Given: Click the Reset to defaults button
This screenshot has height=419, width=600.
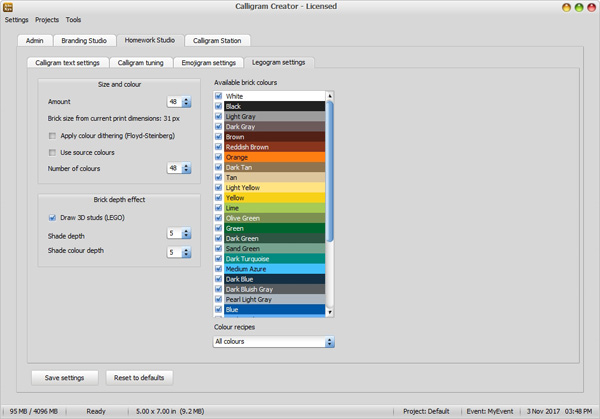Looking at the screenshot, I should coord(139,378).
